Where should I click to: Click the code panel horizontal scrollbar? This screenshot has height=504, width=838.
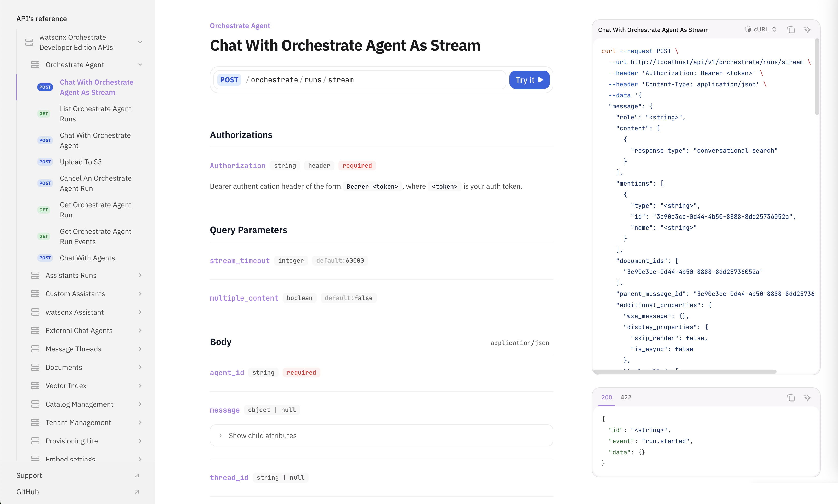685,372
